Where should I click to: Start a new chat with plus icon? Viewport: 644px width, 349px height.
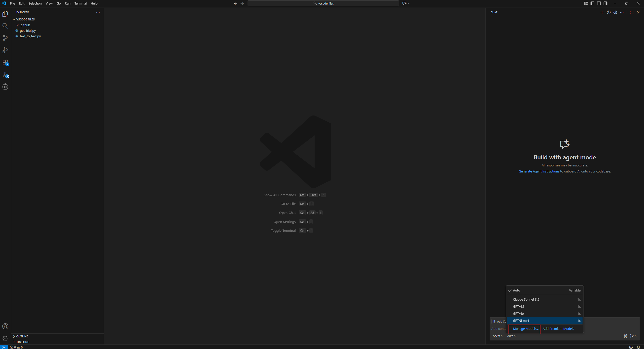point(602,12)
